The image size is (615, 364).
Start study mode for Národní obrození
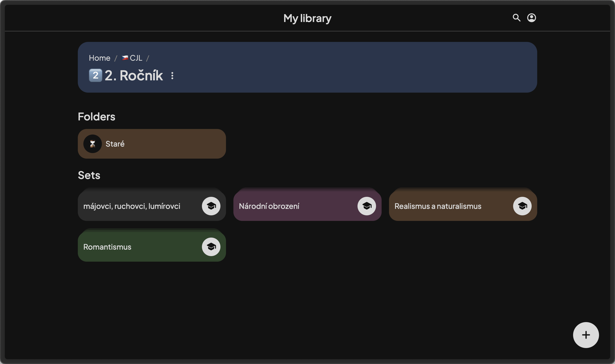click(x=367, y=206)
